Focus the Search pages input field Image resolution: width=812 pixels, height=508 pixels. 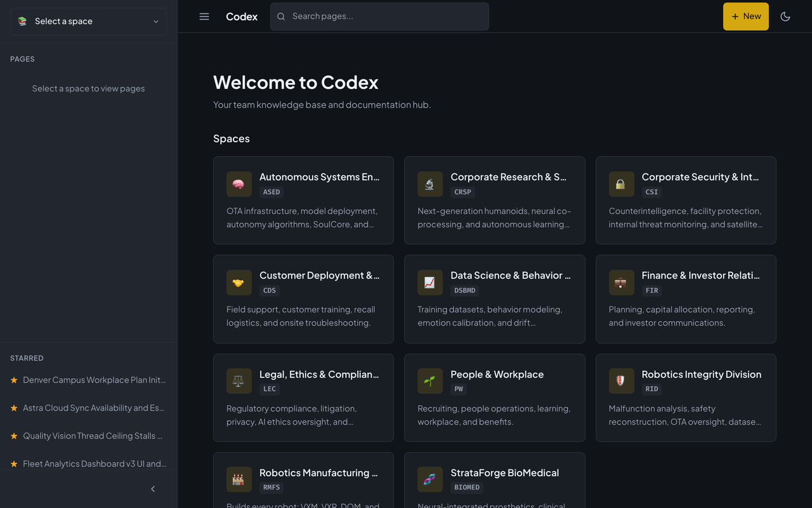[x=379, y=17]
